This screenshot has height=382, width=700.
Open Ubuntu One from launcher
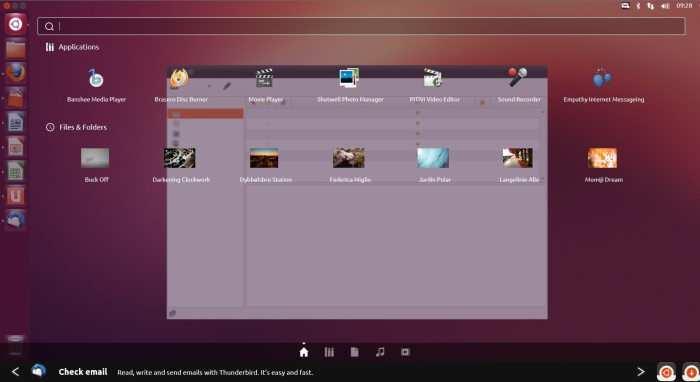click(x=15, y=195)
